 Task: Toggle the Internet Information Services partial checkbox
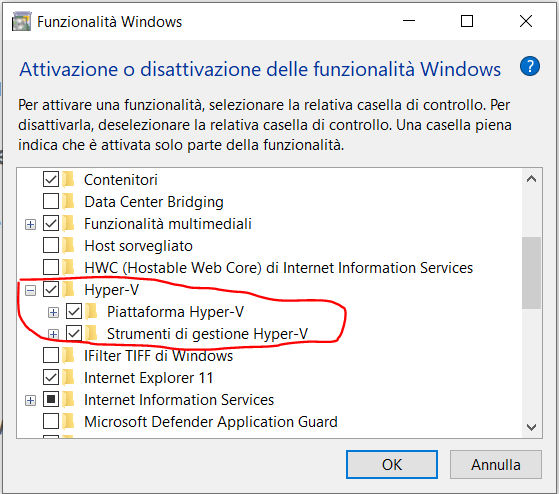click(51, 400)
